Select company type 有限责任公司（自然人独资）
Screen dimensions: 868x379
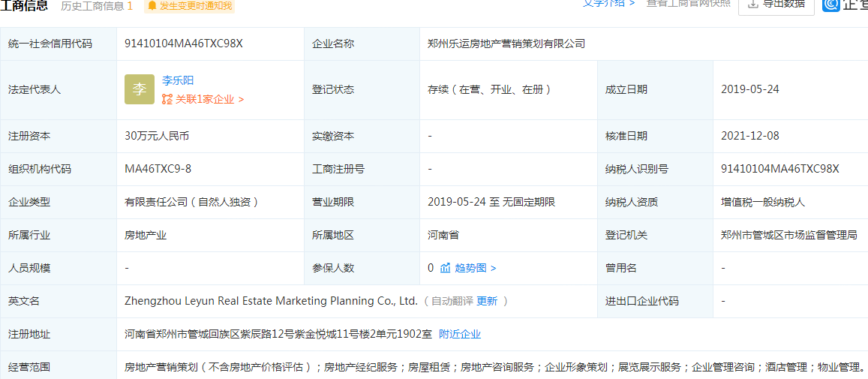point(192,202)
